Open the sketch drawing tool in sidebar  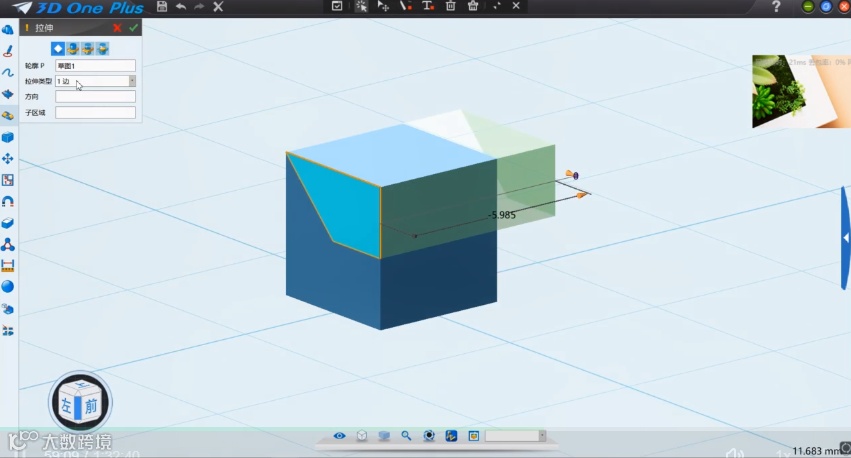tap(8, 51)
